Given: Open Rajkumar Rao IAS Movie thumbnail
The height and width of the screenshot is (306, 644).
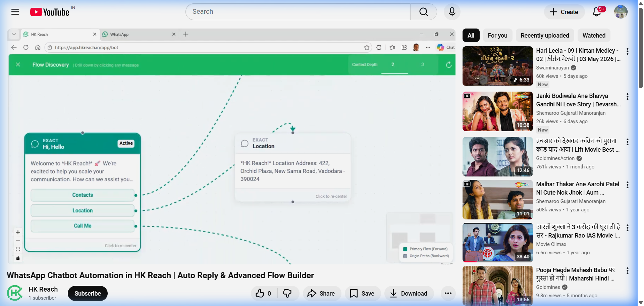Looking at the screenshot, I should pos(498,243).
